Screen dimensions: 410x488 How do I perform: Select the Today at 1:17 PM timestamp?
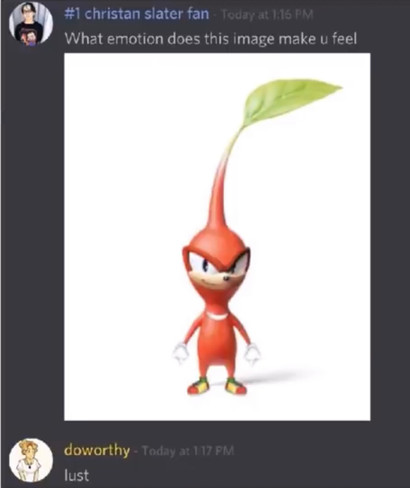188,451
